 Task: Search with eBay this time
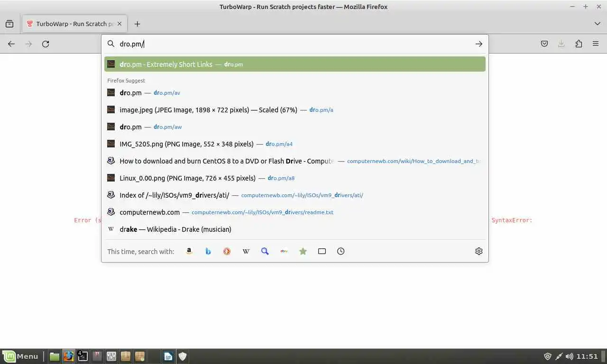pos(284,251)
